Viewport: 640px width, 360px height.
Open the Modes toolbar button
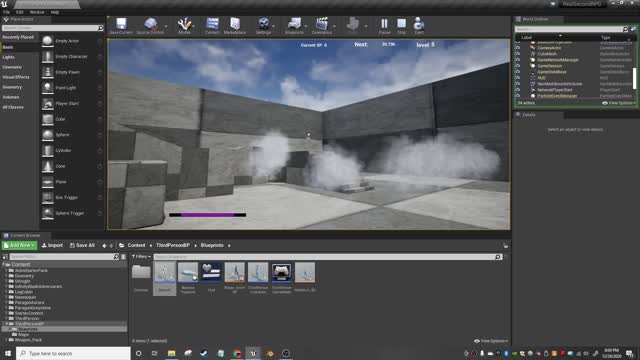click(x=184, y=26)
